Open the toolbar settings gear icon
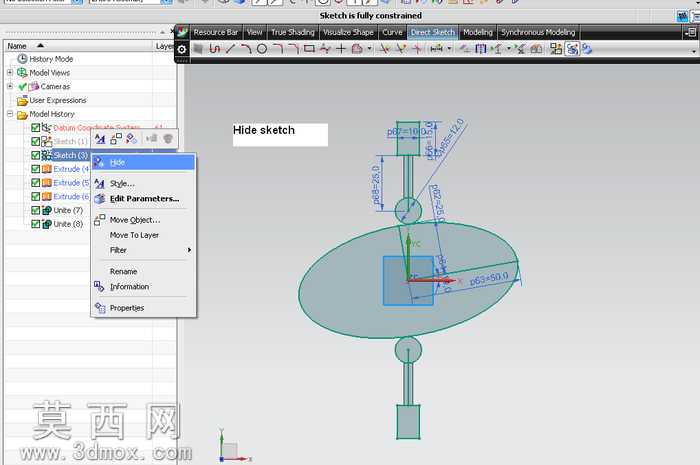Image resolution: width=700 pixels, height=465 pixels. pos(182,49)
